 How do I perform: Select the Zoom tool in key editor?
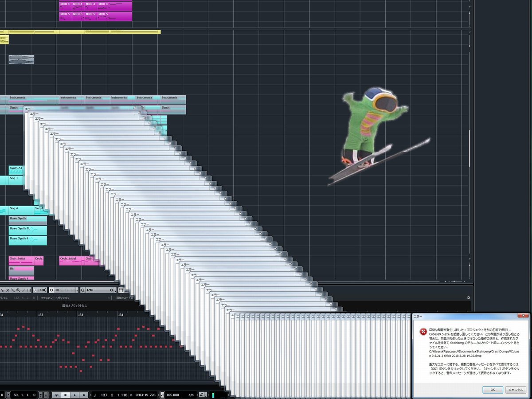(x=18, y=290)
